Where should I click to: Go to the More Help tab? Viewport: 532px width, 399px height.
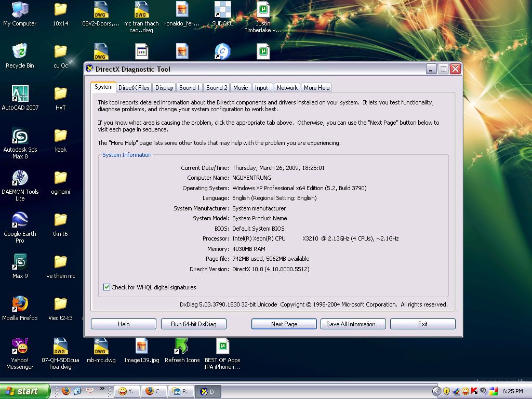[316, 88]
